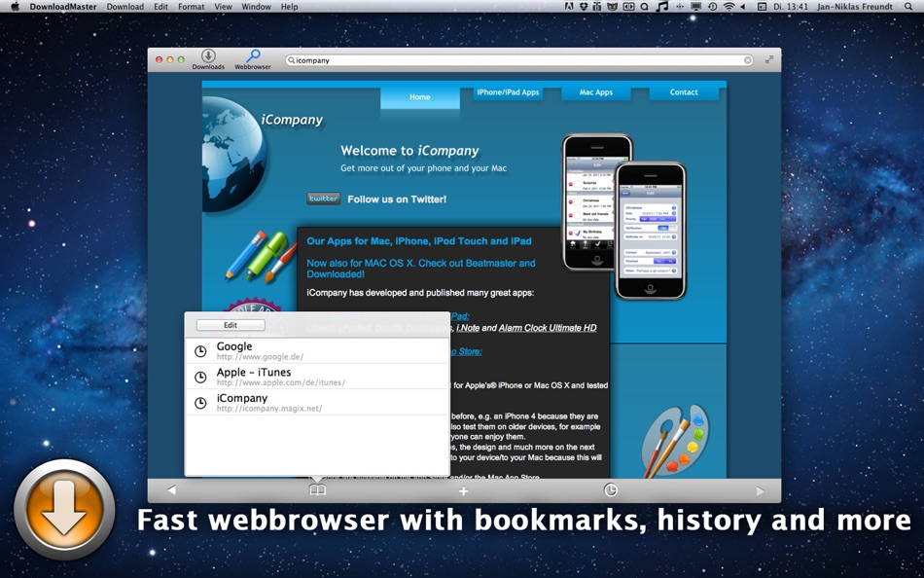Click the paint palette image on the webpage

pyautogui.click(x=674, y=441)
